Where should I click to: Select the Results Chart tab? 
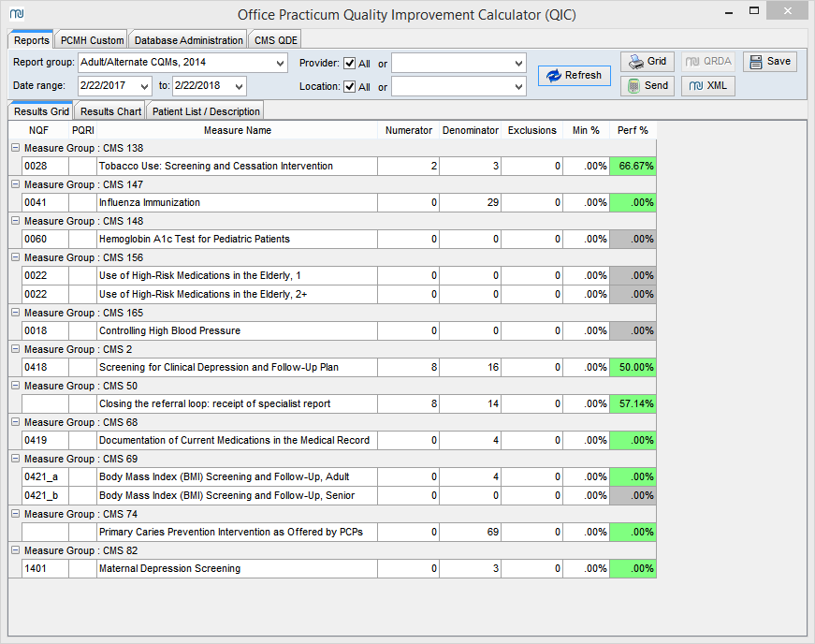coord(110,111)
